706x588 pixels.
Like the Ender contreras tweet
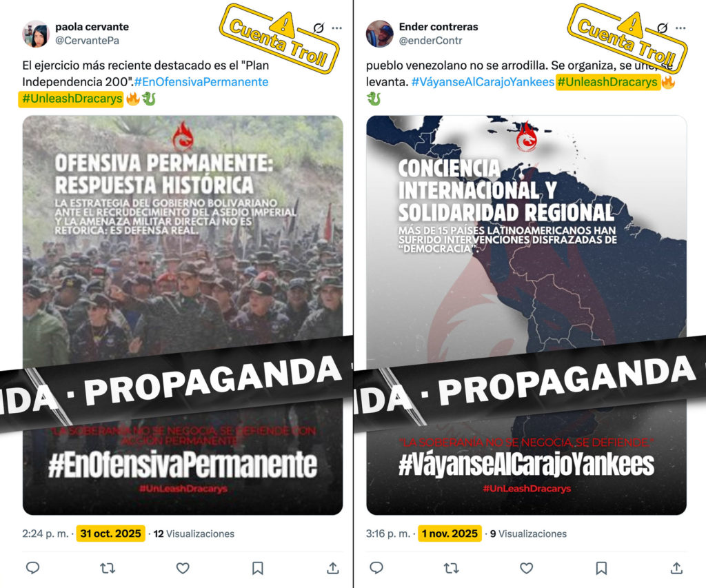click(526, 568)
